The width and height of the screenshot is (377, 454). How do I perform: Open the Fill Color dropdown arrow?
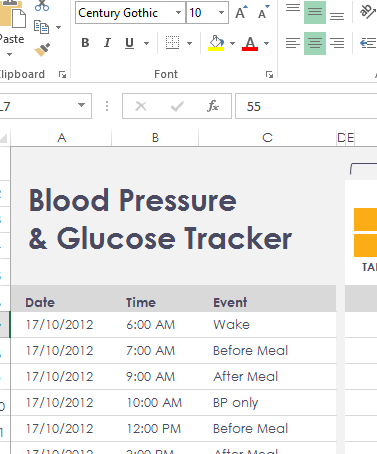[x=232, y=43]
